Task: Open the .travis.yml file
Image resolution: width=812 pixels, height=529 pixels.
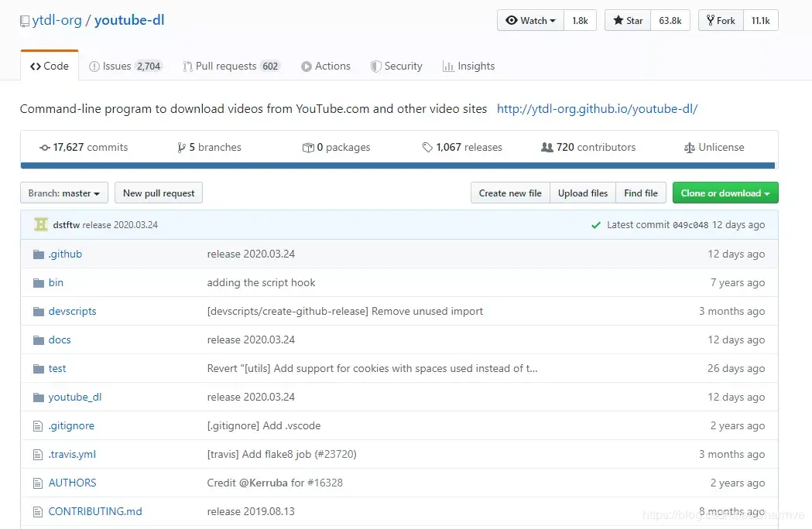Action: pos(72,454)
